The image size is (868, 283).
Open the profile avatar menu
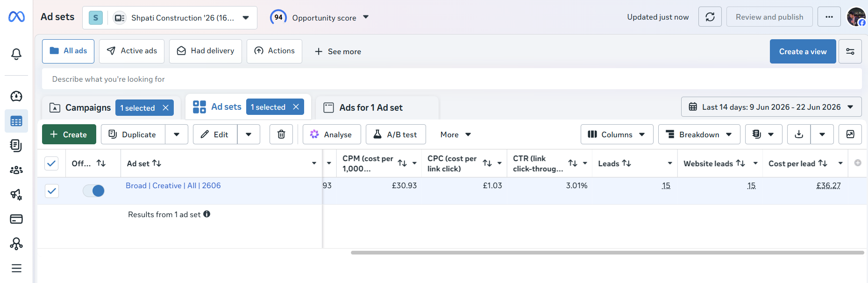[x=856, y=17]
